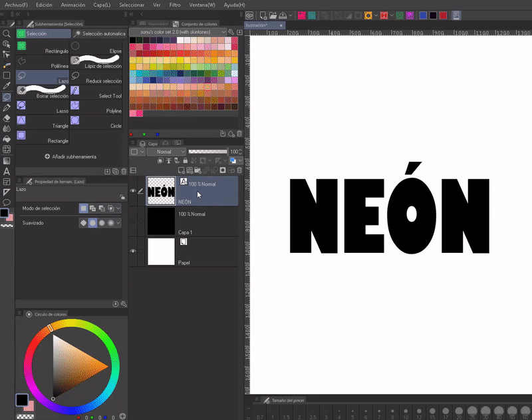Select the Zoom magnifier tool
The height and width of the screenshot is (420, 532).
click(7, 33)
